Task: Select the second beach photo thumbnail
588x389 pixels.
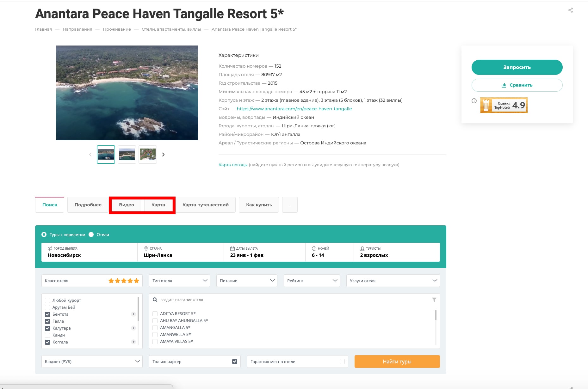Action: coord(127,155)
